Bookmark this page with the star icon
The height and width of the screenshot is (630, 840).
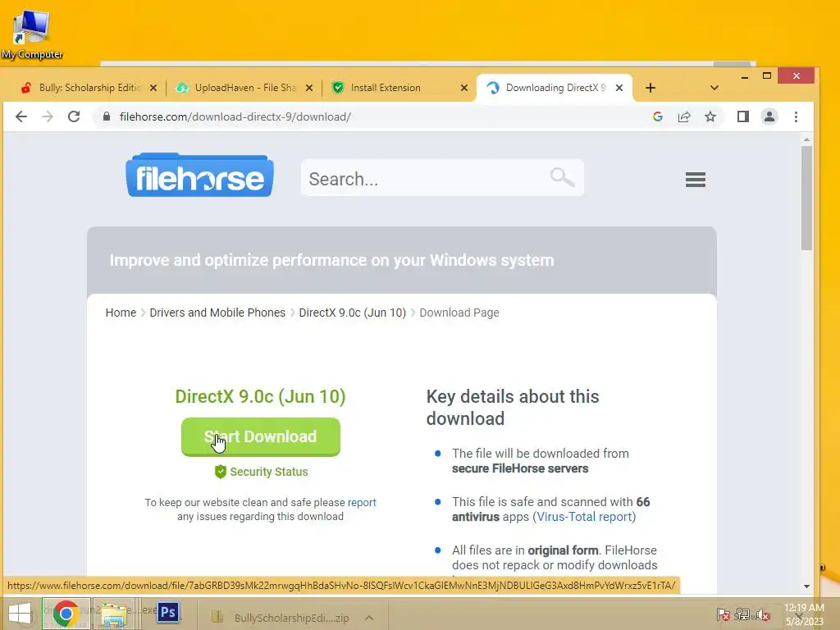click(x=710, y=116)
